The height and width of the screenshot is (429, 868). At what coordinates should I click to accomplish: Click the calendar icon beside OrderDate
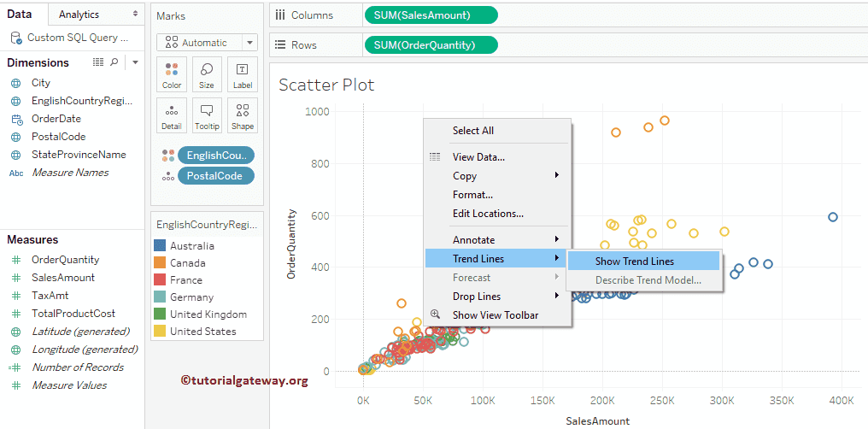(16, 119)
